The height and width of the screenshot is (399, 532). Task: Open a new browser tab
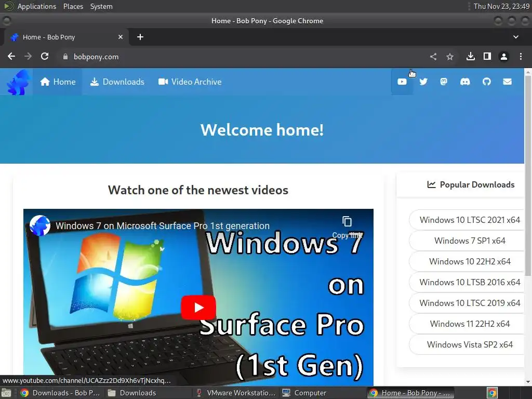[140, 37]
